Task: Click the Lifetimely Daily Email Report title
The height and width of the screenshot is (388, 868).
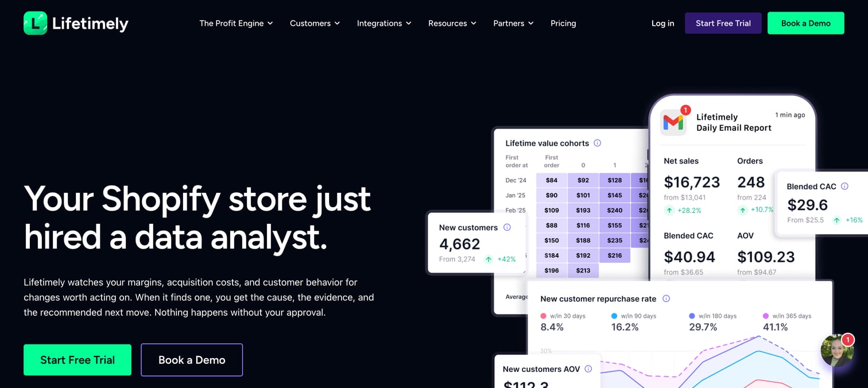Action: tap(734, 122)
